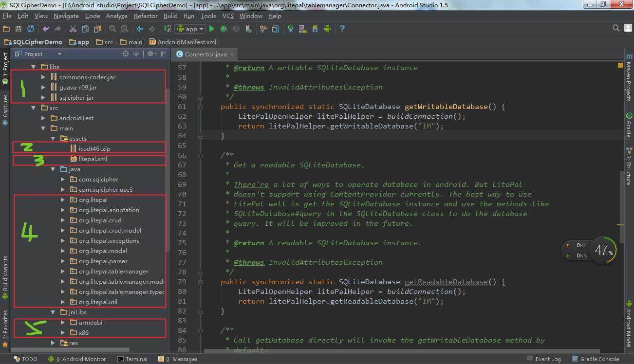The image size is (634, 364).
Task: Start debugging with the bug icon
Action: (224, 29)
